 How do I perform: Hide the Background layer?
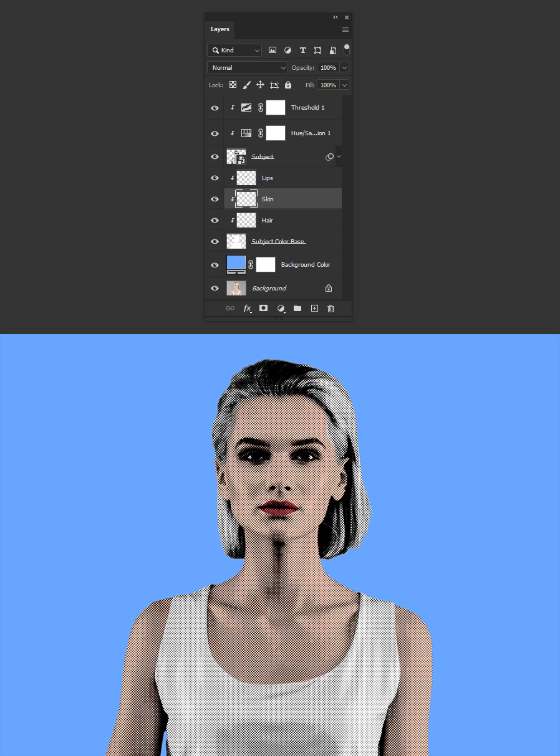pyautogui.click(x=215, y=288)
